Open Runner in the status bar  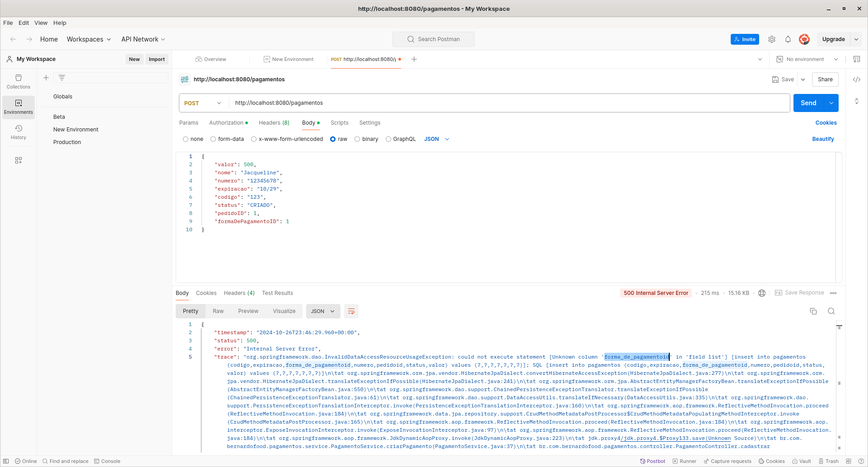pyautogui.click(x=685, y=461)
